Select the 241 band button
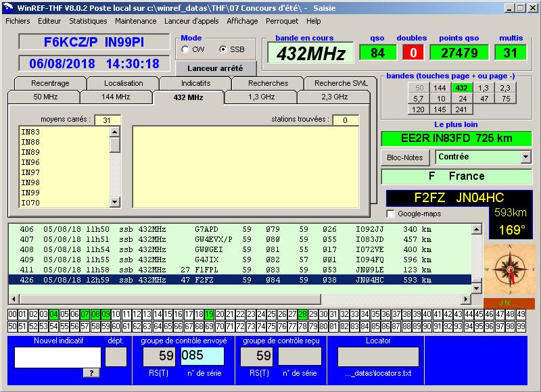Image resolution: width=541 pixels, height=392 pixels. click(461, 109)
